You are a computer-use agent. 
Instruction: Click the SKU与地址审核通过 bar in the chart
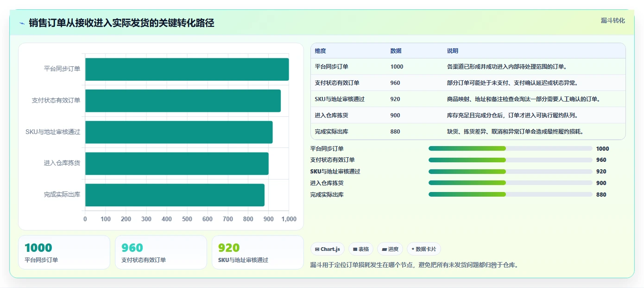pyautogui.click(x=179, y=132)
